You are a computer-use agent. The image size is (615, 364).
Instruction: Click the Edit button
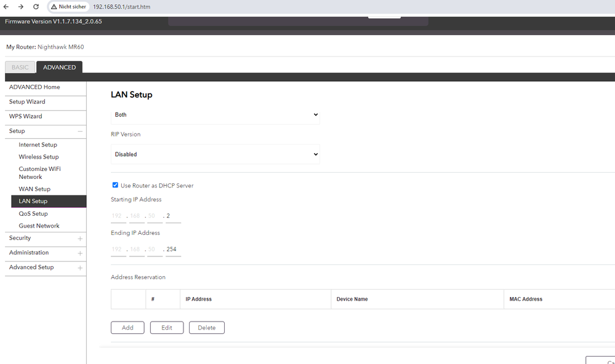[166, 327]
